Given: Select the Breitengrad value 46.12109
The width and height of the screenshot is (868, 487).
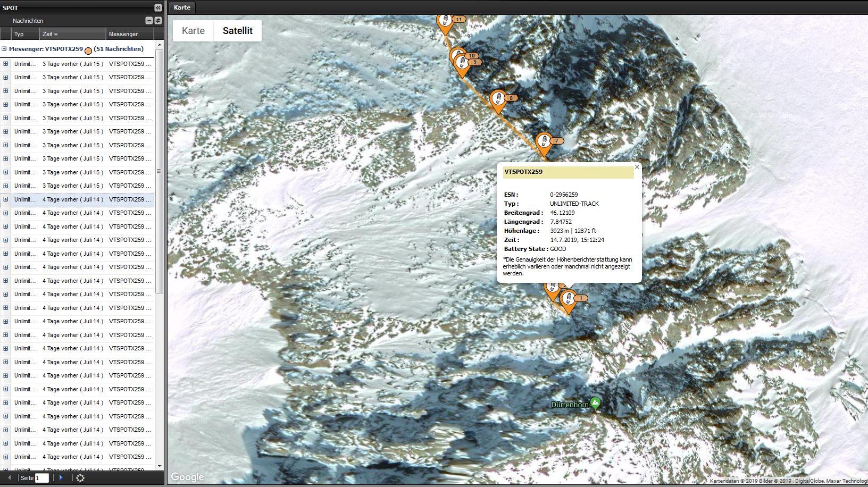Looking at the screenshot, I should point(562,213).
